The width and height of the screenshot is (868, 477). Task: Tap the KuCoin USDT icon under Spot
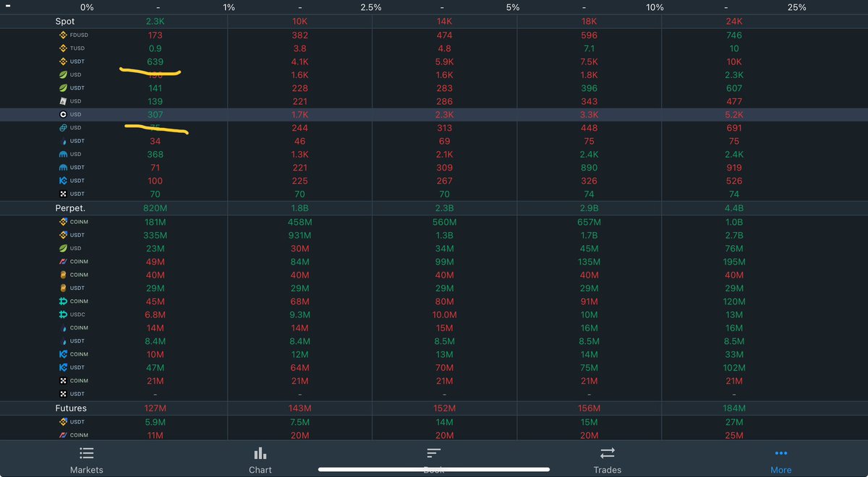pyautogui.click(x=63, y=181)
